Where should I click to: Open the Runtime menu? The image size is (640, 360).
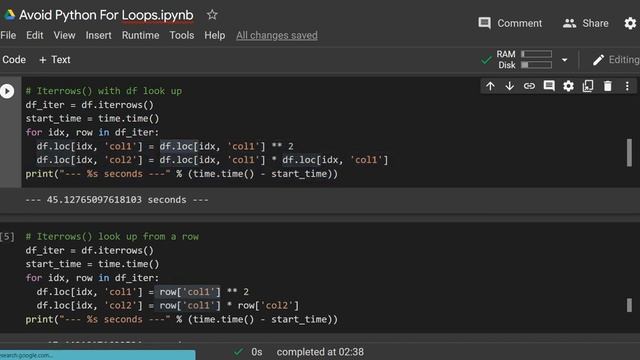point(140,36)
